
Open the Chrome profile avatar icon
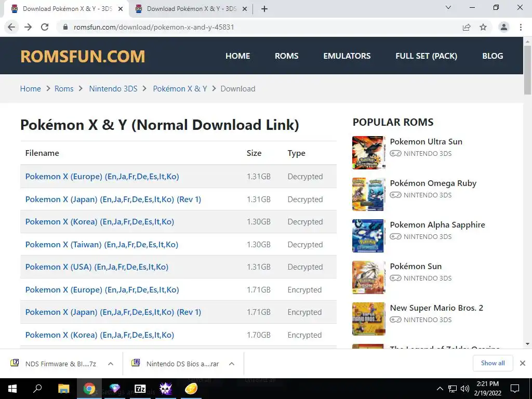pyautogui.click(x=504, y=27)
